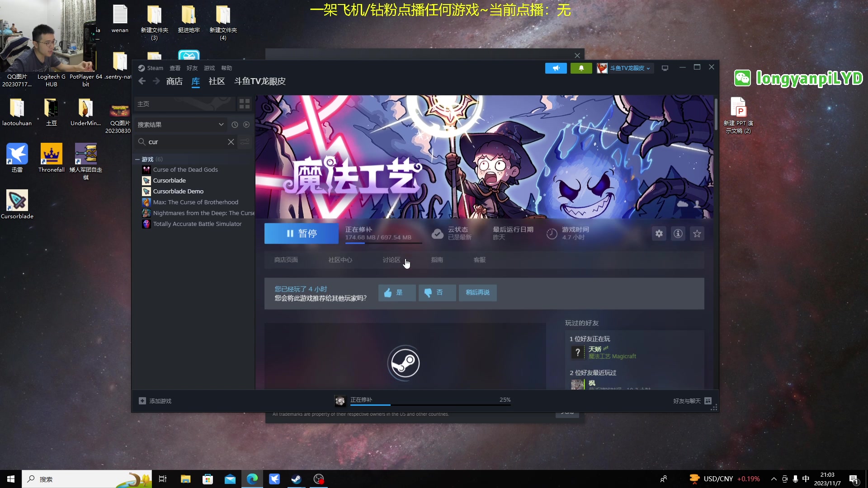The height and width of the screenshot is (488, 868).
Task: Click recent activity clock filter icon
Action: coord(235,124)
